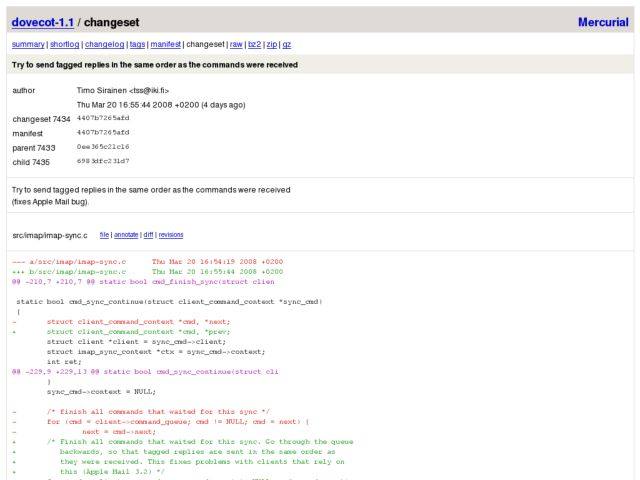Open parent changeset 0ee365c21c16
Screen dimensions: 640x480
pyautogui.click(x=103, y=147)
